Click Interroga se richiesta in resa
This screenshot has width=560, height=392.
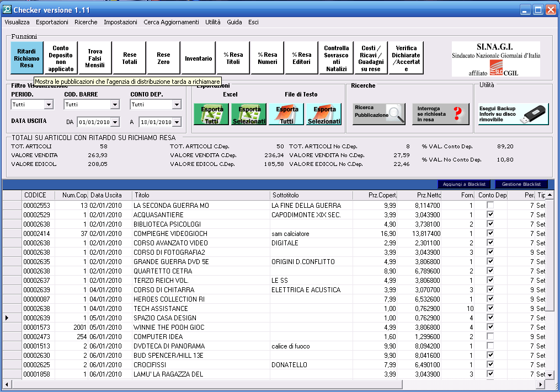pos(440,114)
